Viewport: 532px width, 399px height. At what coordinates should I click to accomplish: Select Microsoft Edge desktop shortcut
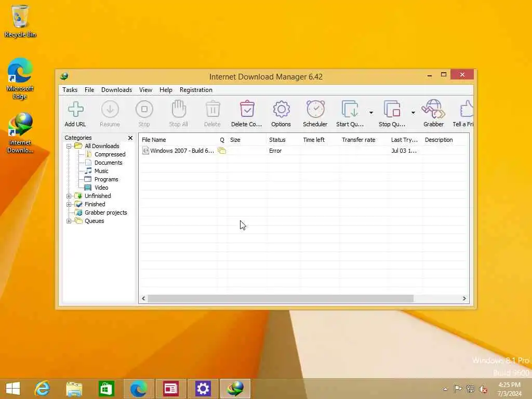pos(20,79)
